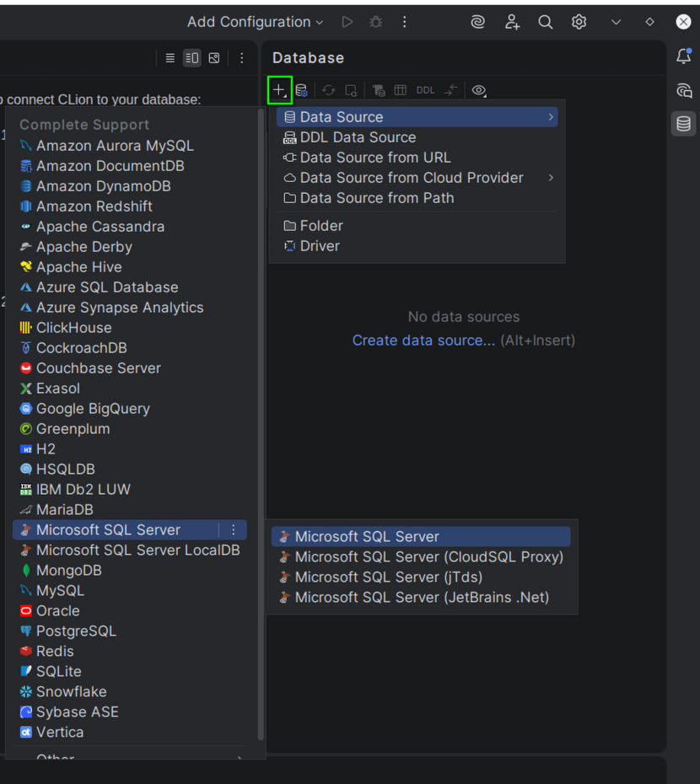Open Notifications bell icon
Screen dimensions: 700x784
(x=683, y=56)
